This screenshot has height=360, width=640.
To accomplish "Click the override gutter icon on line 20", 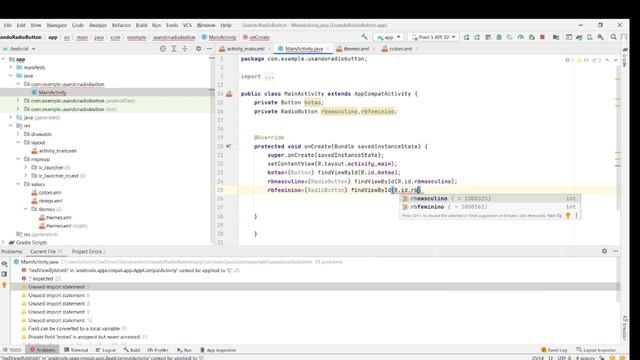I will 229,146.
